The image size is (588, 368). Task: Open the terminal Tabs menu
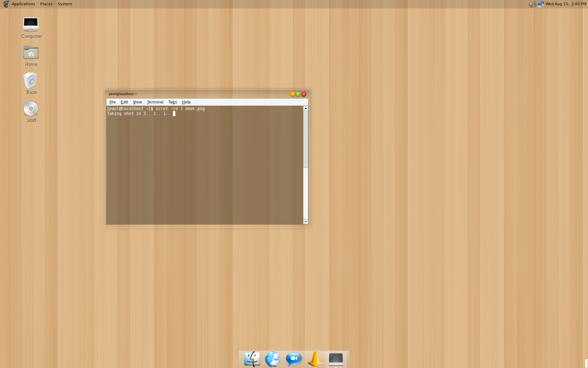click(173, 102)
